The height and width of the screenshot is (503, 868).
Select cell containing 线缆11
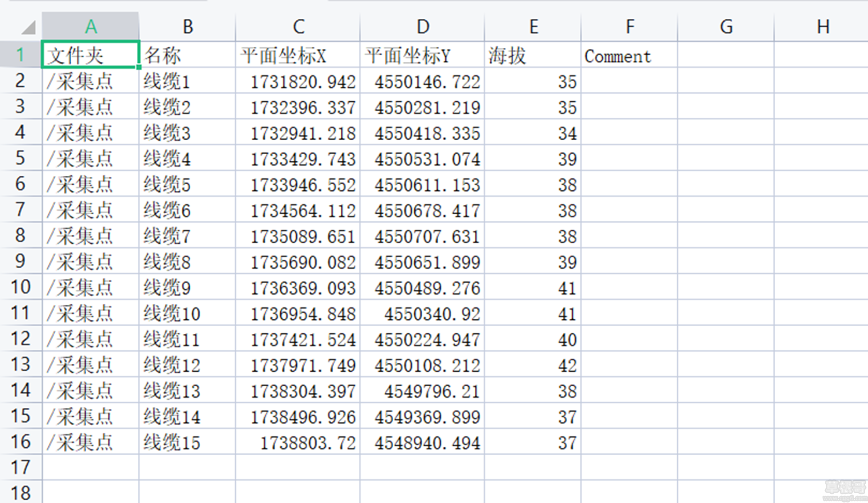tap(187, 338)
